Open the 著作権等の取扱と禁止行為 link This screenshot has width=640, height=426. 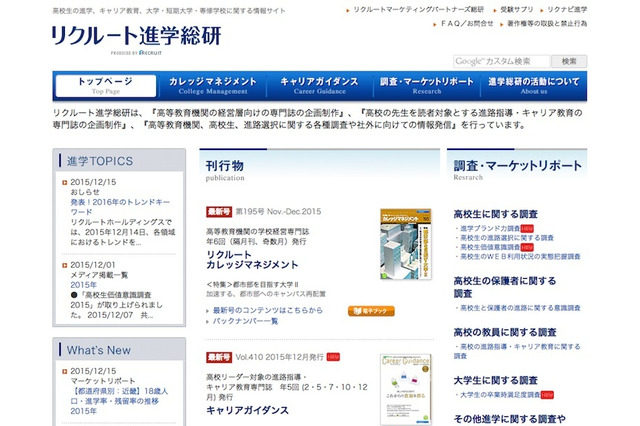tap(547, 24)
